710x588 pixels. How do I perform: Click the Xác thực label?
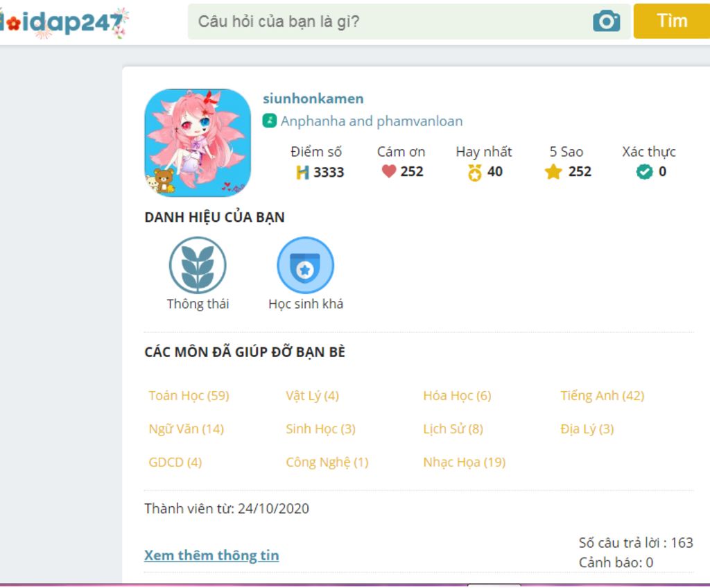(649, 151)
